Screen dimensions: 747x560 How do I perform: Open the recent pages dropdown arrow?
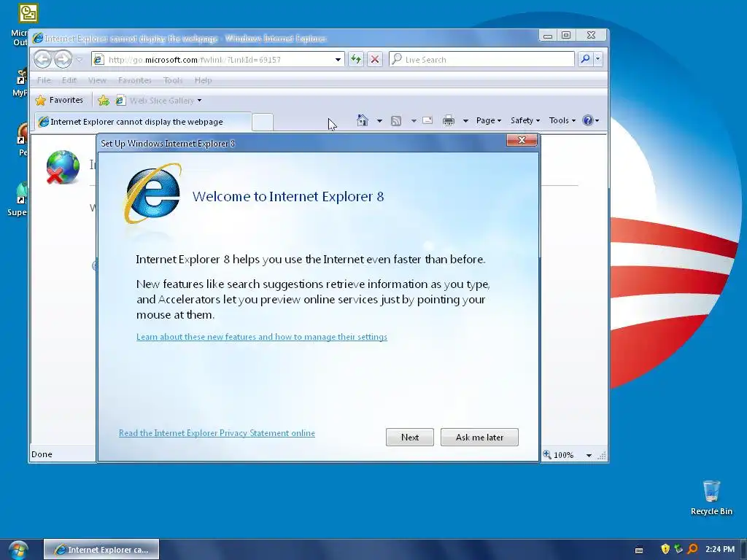[79, 60]
